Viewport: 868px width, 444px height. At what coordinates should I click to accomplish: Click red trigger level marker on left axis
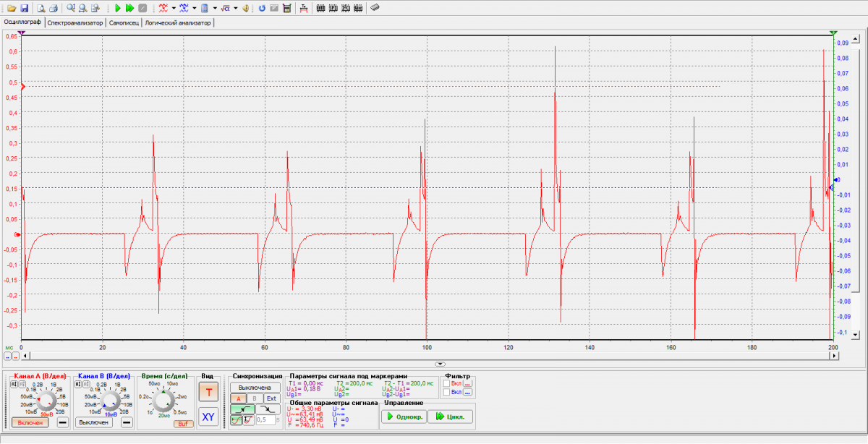tap(22, 87)
